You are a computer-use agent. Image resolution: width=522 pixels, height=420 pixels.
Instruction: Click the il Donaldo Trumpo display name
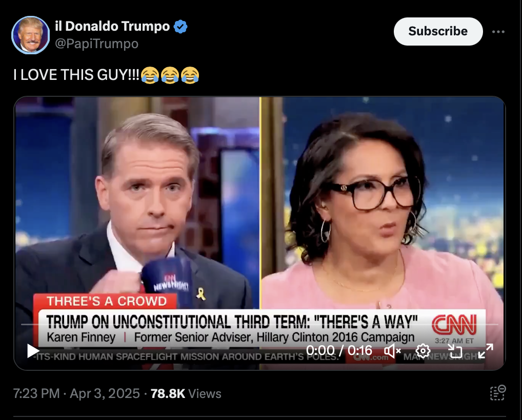[112, 26]
